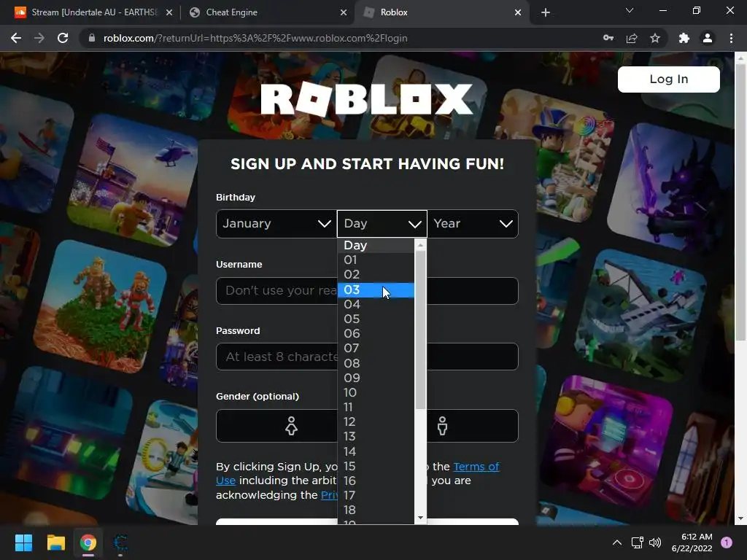Show hidden system tray icons

(x=617, y=542)
